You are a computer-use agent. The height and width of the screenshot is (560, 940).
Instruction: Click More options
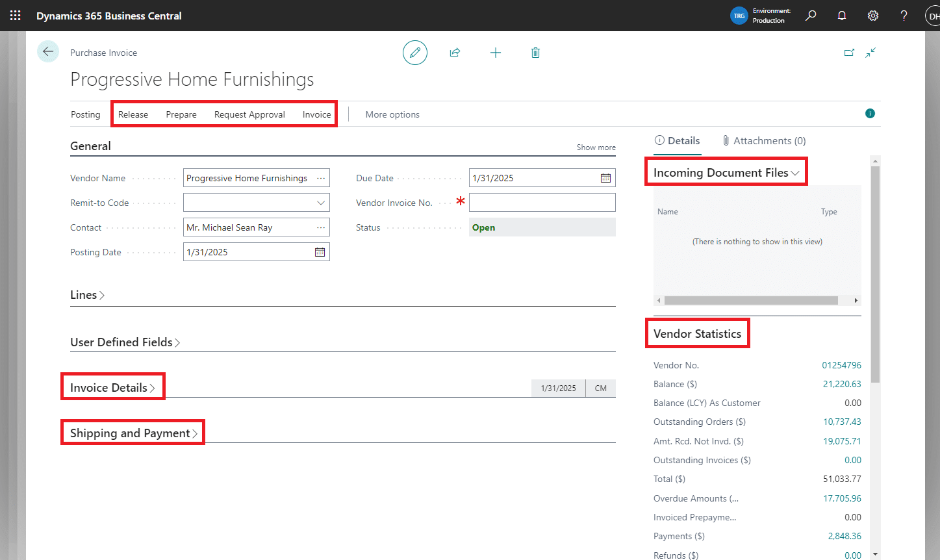392,114
